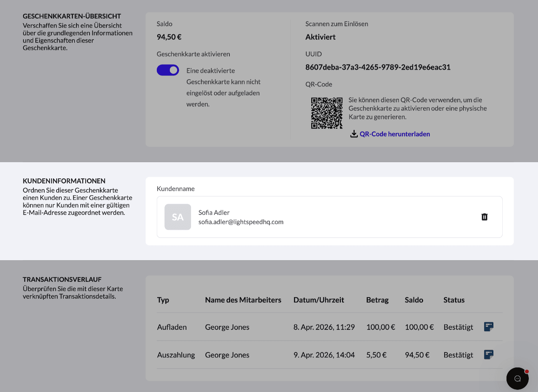Click the 94,50 € Saldo cell in Auszahlung row

point(417,355)
